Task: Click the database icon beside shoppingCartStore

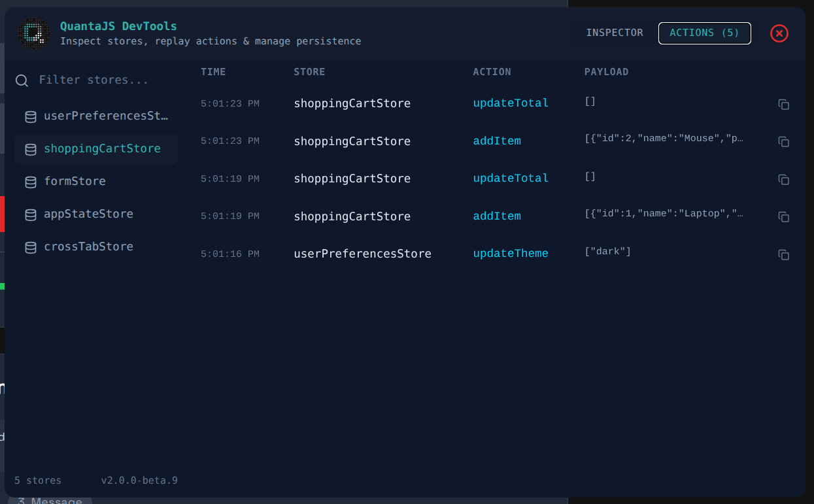Action: tap(30, 149)
